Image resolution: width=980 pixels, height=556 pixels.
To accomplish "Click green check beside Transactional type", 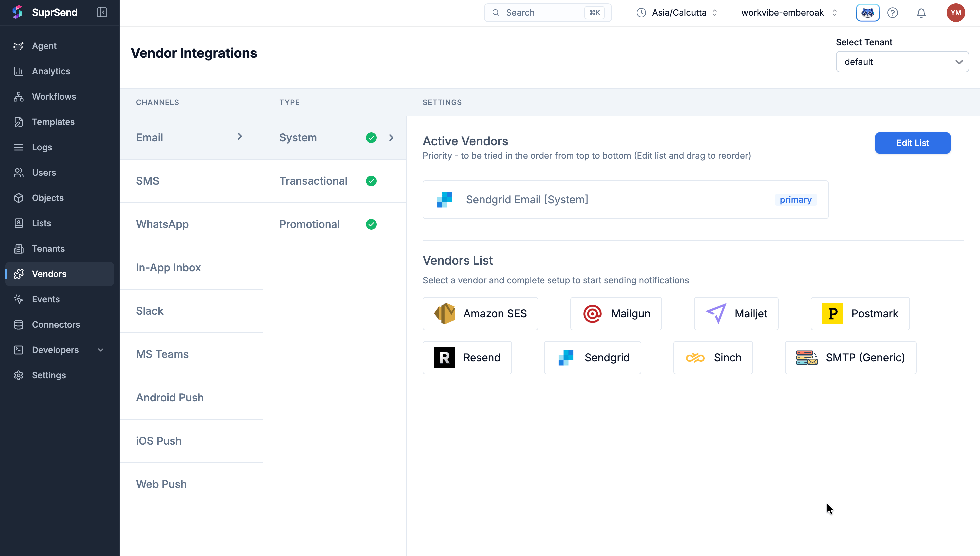I will tap(371, 181).
